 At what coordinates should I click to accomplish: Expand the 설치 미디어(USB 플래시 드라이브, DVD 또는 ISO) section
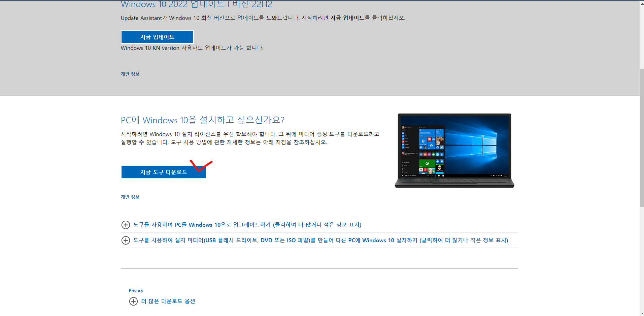tap(320, 240)
